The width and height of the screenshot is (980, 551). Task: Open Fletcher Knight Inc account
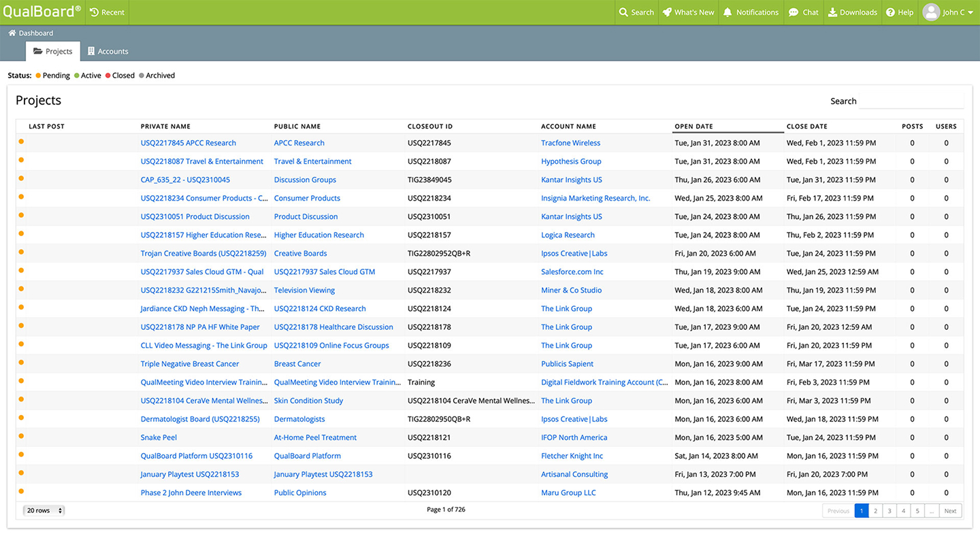572,456
